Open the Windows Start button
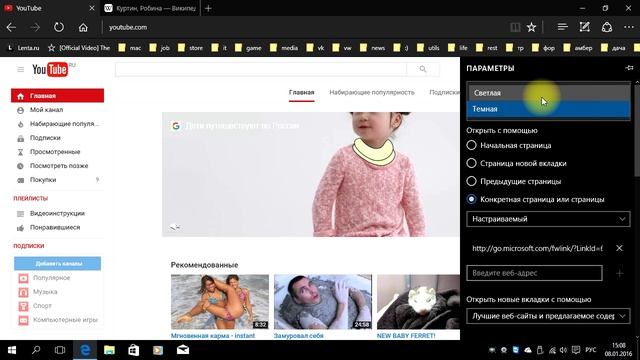The image size is (640, 360). 12,350
